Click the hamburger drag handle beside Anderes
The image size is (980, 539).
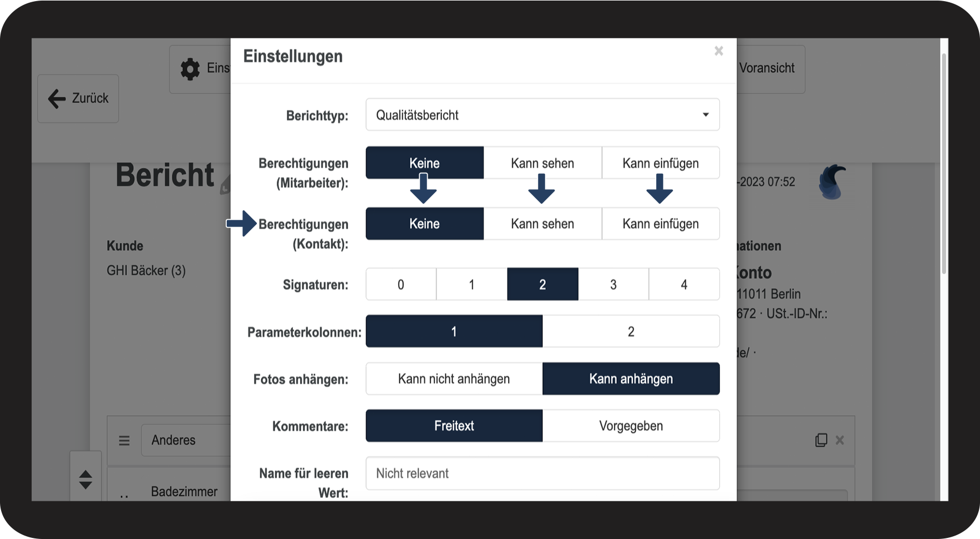tap(124, 441)
